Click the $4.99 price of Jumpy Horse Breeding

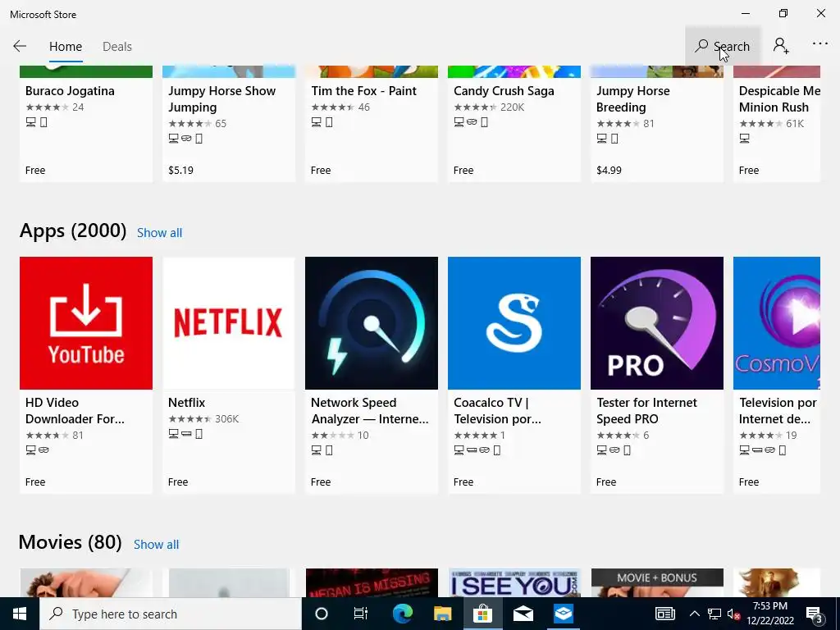coord(609,171)
